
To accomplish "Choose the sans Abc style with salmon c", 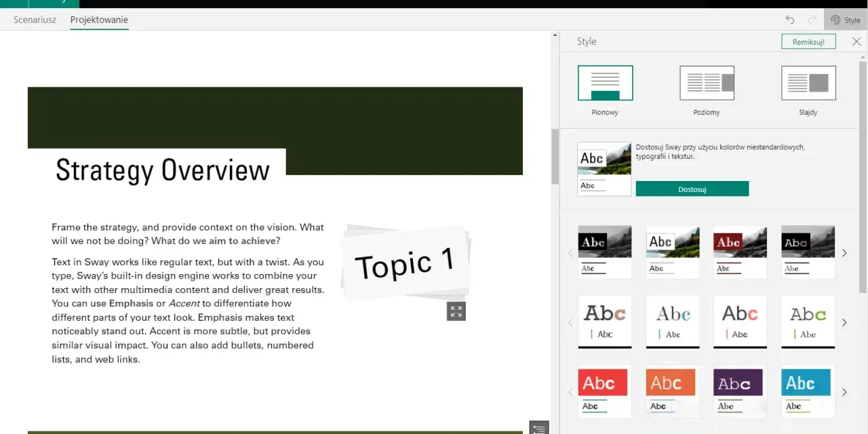I will tap(741, 321).
